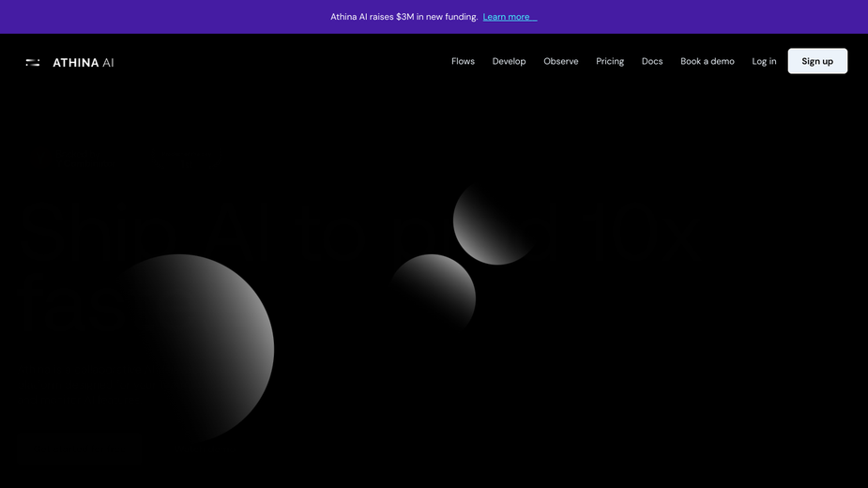Open the Observe menu item

coord(561,61)
